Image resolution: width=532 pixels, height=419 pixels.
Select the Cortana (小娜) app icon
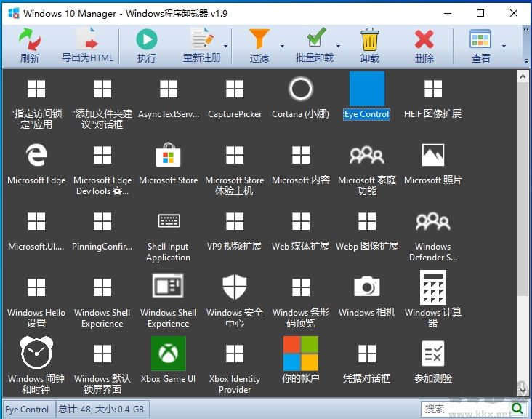coord(301,89)
